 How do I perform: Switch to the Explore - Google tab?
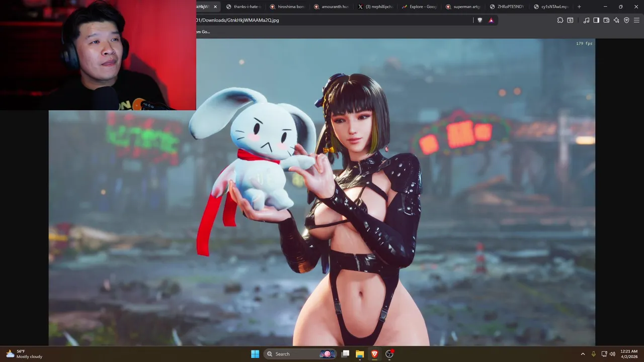click(x=419, y=7)
